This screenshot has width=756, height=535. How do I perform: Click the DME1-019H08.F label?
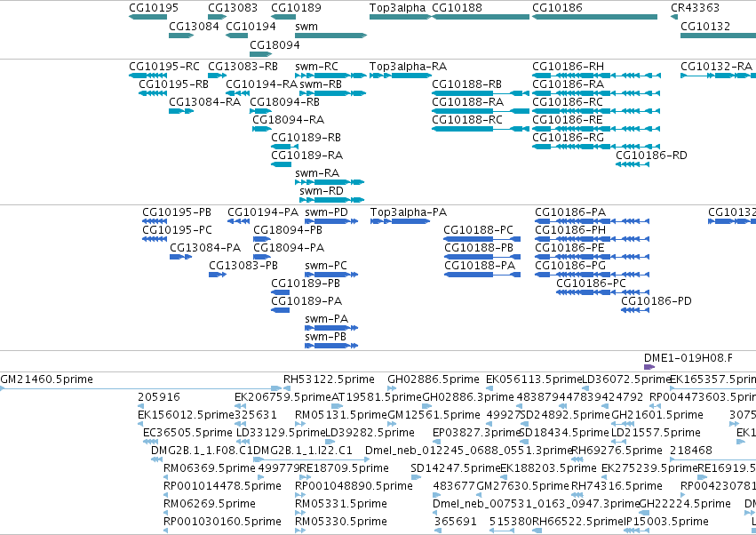click(x=688, y=358)
